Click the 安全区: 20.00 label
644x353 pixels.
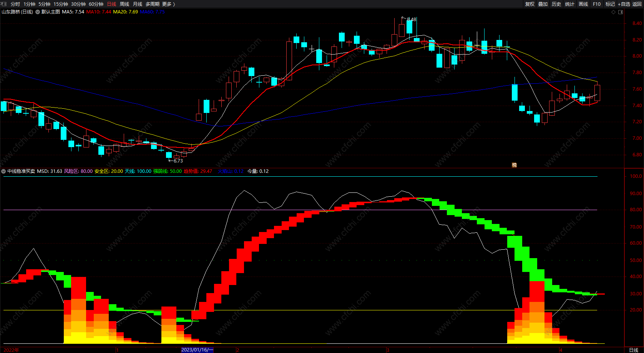109,171
